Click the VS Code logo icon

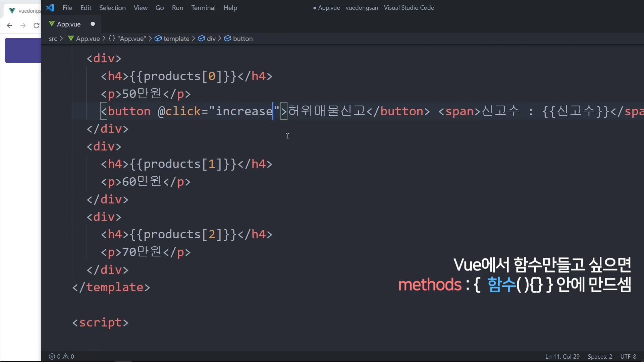50,8
